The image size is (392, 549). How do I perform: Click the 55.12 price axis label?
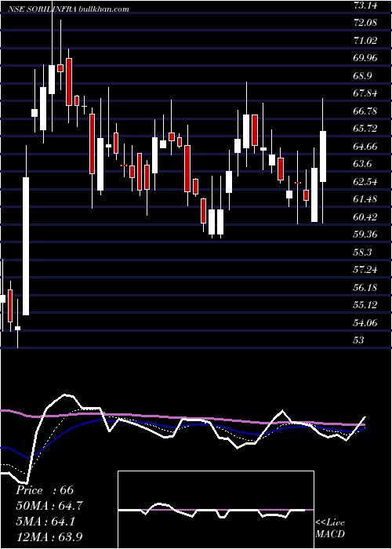pyautogui.click(x=366, y=305)
